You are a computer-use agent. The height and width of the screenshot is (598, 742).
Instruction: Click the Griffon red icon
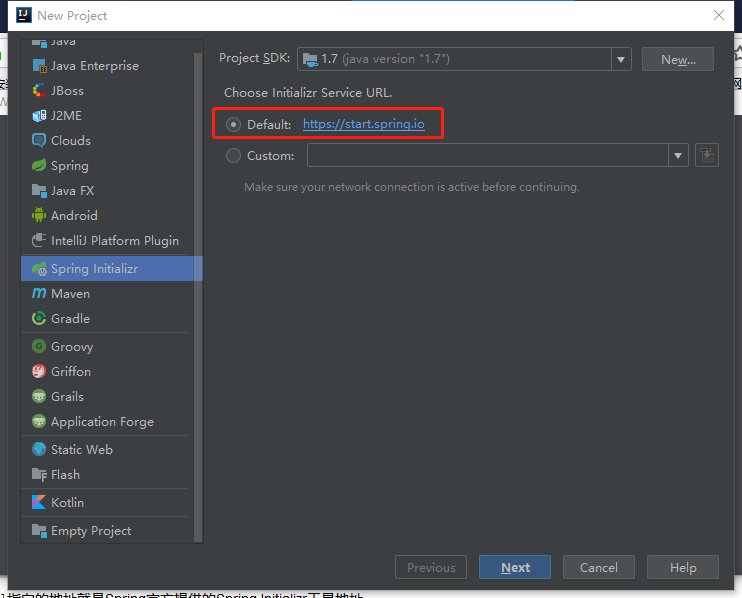(39, 371)
